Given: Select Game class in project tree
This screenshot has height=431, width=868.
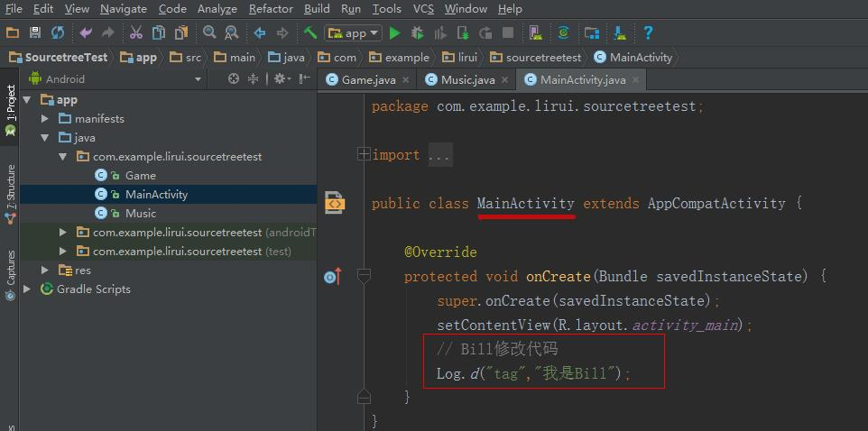Looking at the screenshot, I should pyautogui.click(x=141, y=176).
